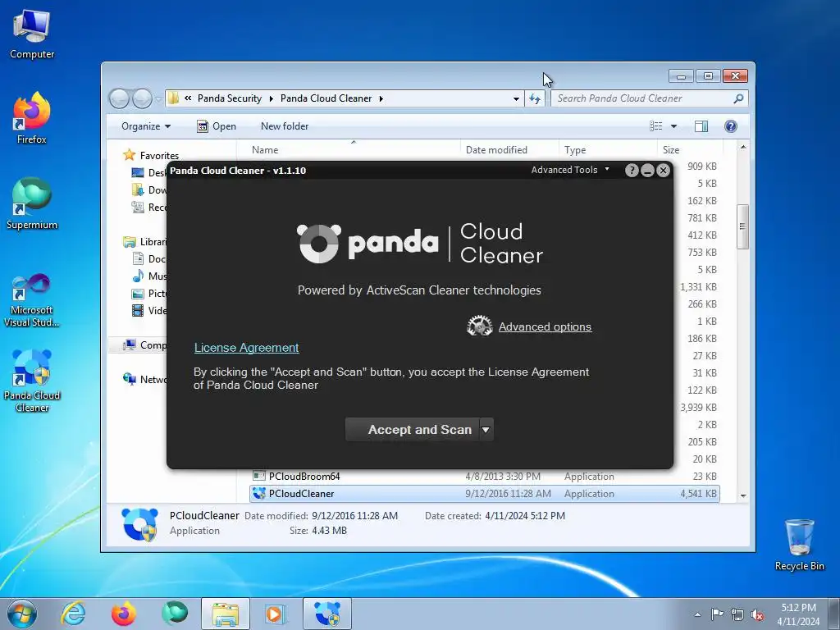Show hidden icons in the system tray
Image resolution: width=840 pixels, height=630 pixels.
(x=697, y=614)
